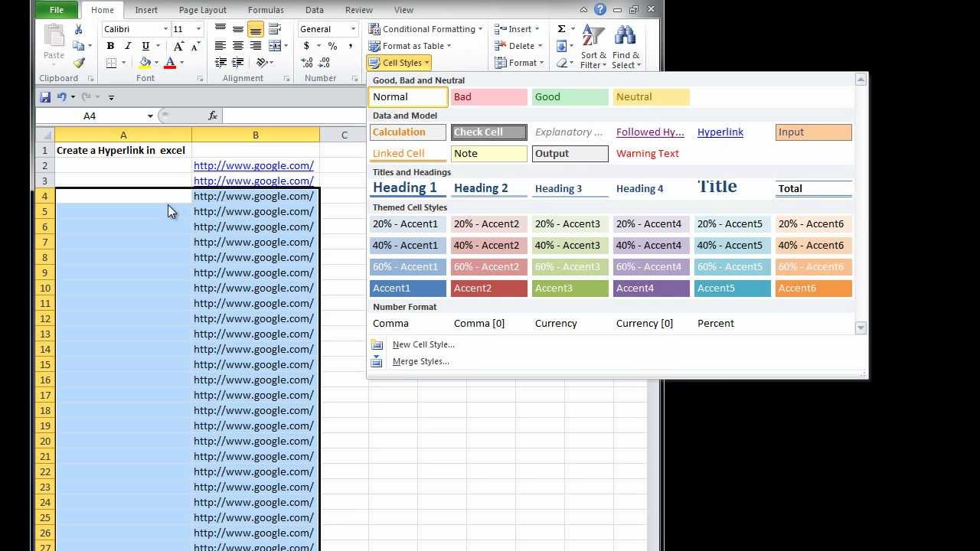
Task: Switch to the Formulas tab
Action: tap(266, 10)
